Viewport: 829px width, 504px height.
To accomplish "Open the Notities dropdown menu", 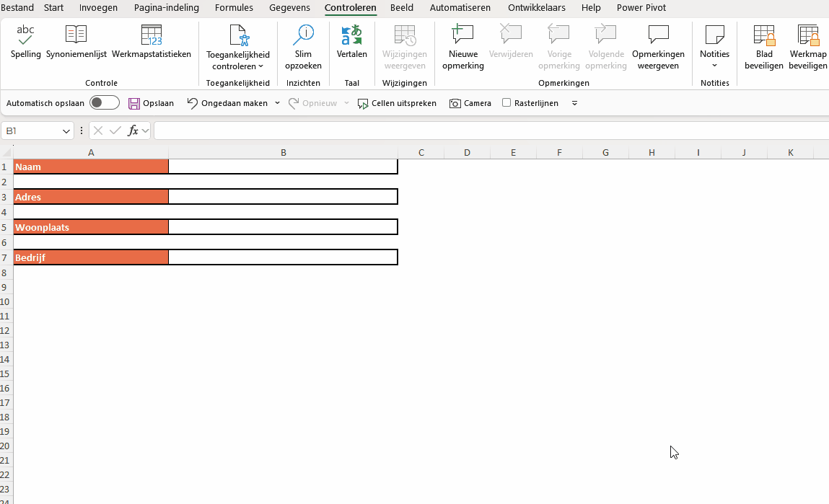I will coord(714,66).
